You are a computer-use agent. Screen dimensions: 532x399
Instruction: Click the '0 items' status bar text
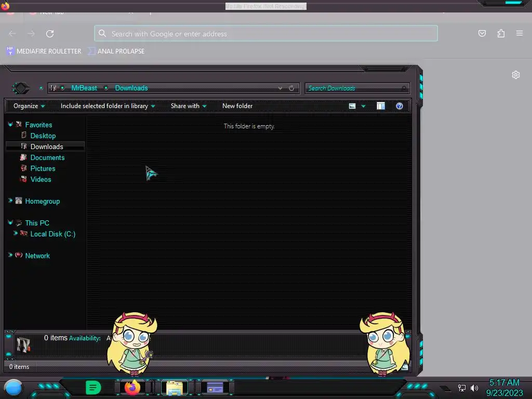tap(19, 367)
